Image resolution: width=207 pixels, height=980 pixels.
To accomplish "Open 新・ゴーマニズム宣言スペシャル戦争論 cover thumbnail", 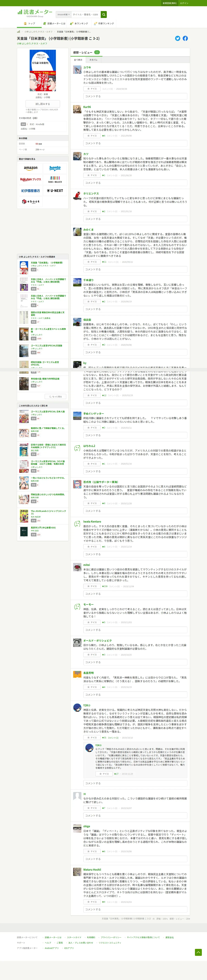I will tap(24, 334).
